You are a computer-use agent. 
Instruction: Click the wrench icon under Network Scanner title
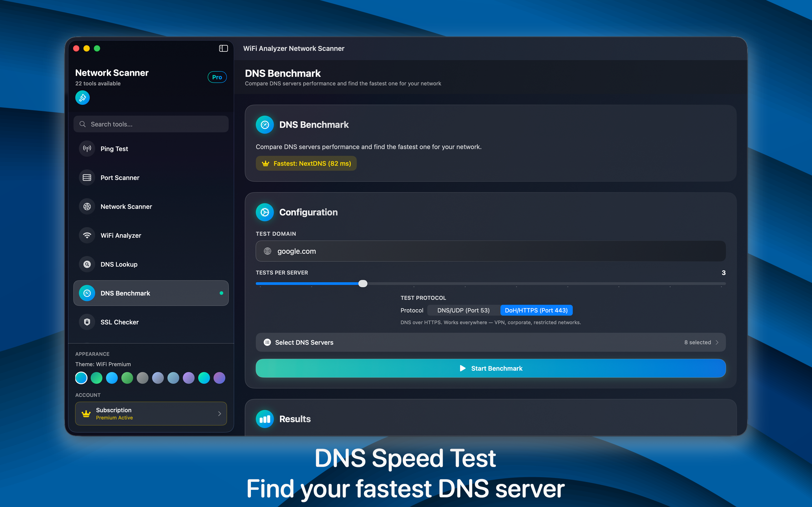point(82,97)
